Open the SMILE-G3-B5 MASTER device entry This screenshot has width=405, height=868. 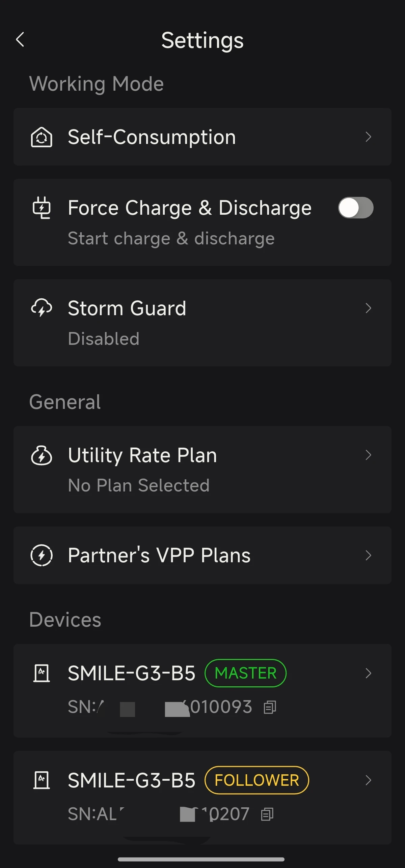coord(202,691)
